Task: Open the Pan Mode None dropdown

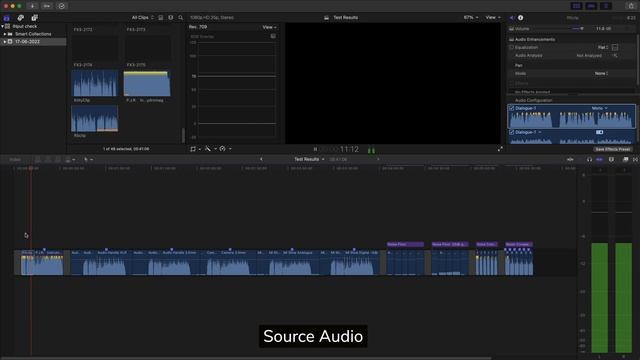Action: click(x=601, y=73)
